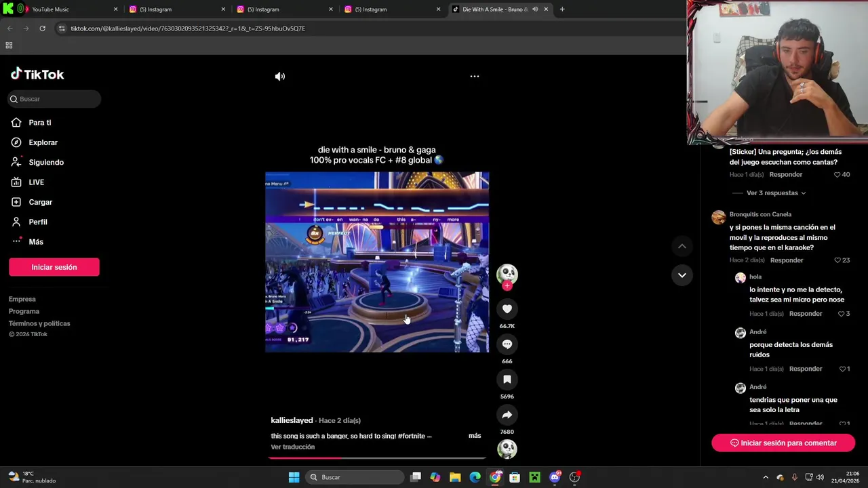Open Bronquitis con Canela's commenter avatar

click(718, 218)
